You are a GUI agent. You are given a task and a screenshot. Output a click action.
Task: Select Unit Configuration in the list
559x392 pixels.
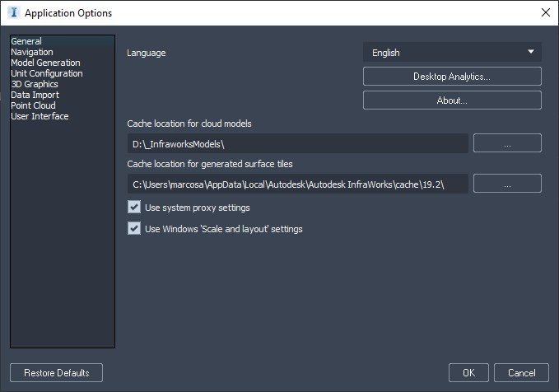[47, 73]
